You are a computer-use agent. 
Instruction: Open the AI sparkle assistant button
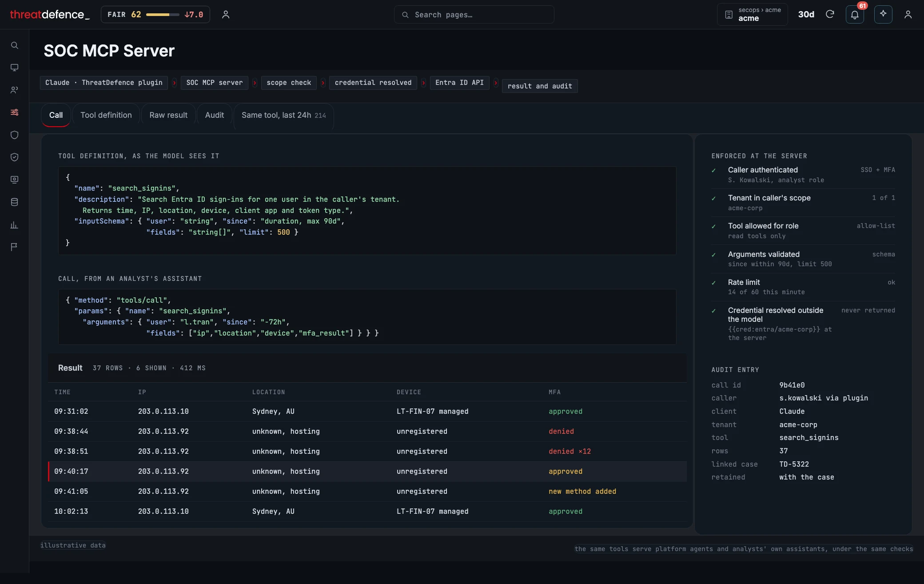pyautogui.click(x=883, y=14)
